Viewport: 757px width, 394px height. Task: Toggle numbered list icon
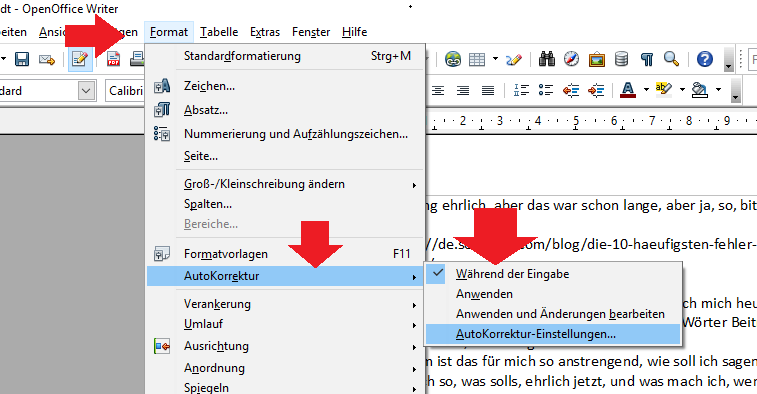tap(521, 90)
